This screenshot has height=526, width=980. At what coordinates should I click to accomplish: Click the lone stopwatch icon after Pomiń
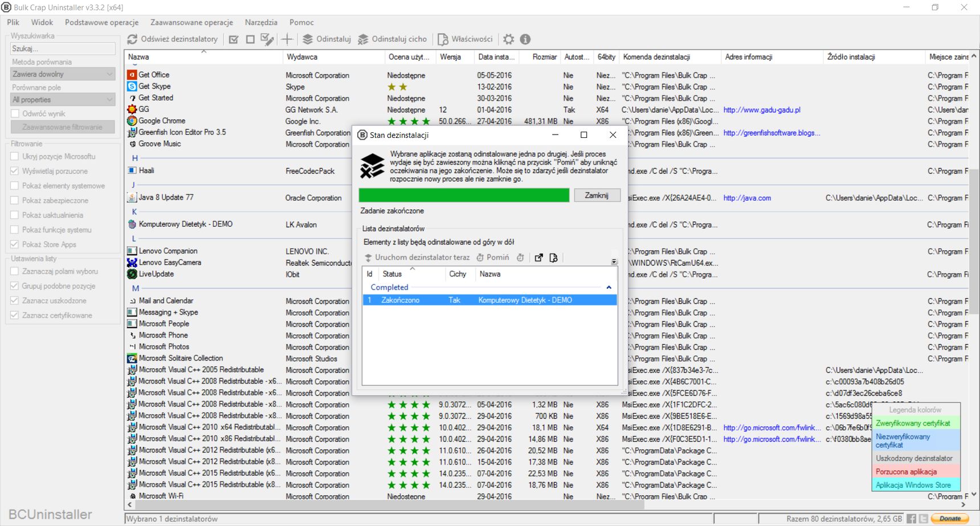(520, 258)
